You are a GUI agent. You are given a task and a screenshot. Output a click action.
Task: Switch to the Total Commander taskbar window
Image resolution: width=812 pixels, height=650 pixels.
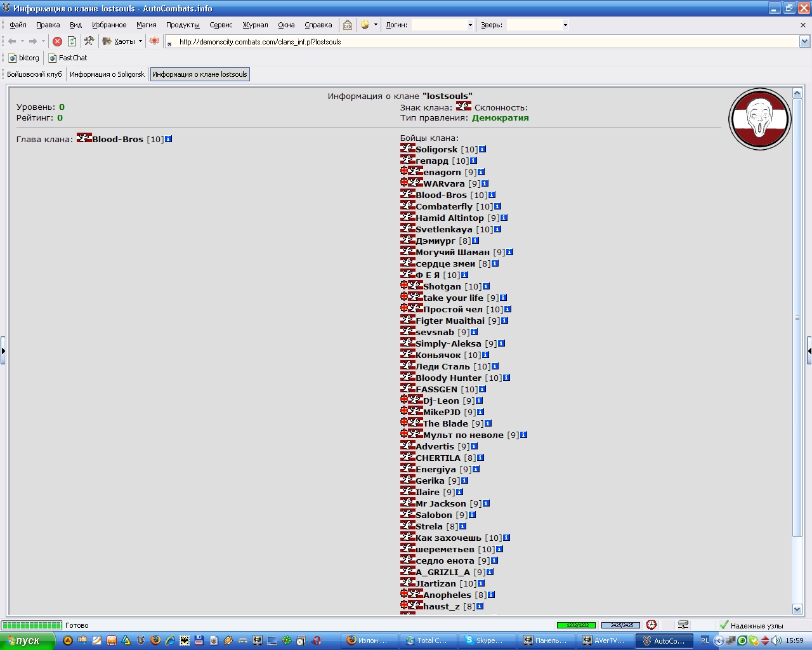click(427, 640)
